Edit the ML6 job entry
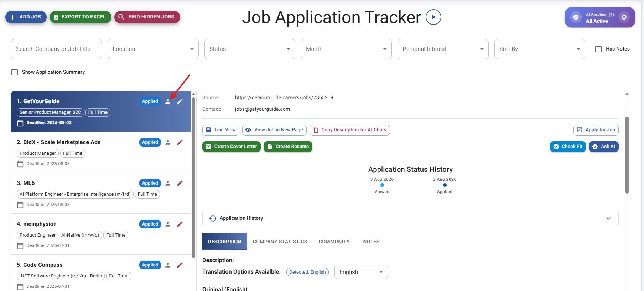 tap(180, 183)
